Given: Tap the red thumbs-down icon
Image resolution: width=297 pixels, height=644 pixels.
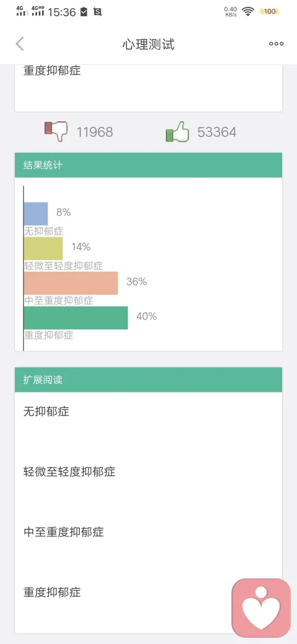Looking at the screenshot, I should click(56, 131).
